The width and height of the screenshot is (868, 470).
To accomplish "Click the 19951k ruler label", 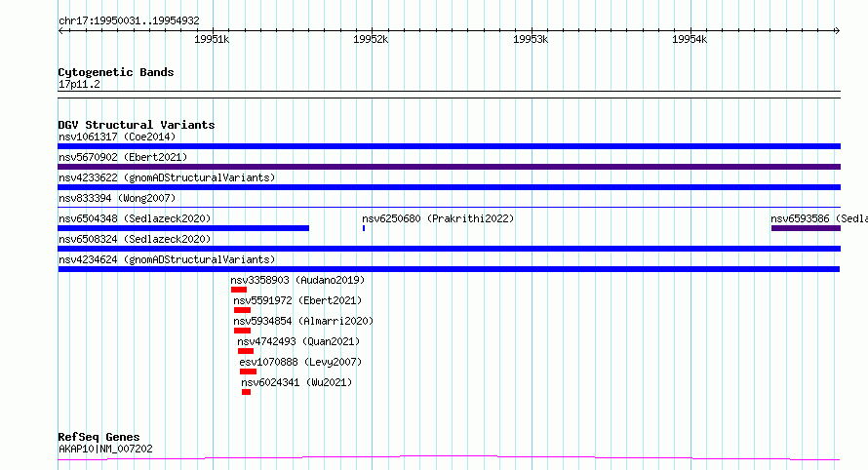I will (x=212, y=39).
